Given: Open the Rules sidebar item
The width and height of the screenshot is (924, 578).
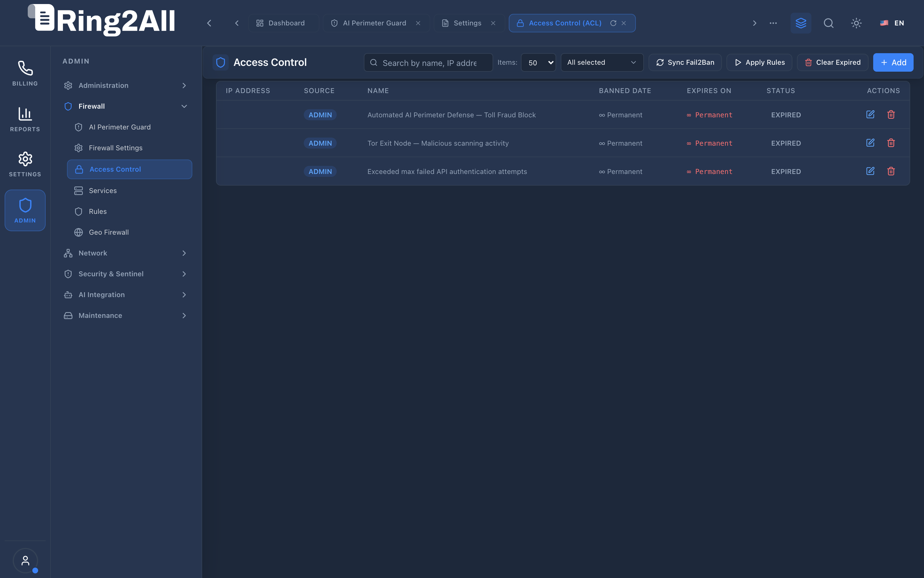Looking at the screenshot, I should click(x=129, y=211).
